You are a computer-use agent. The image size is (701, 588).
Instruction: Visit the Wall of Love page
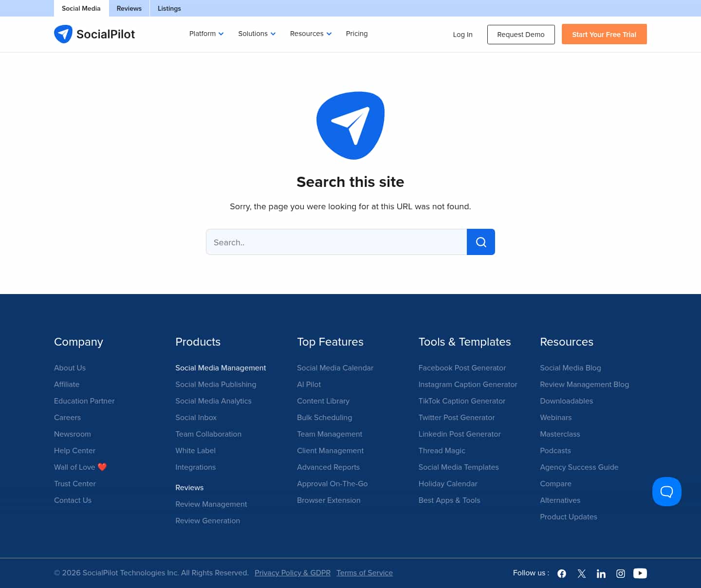click(x=80, y=467)
